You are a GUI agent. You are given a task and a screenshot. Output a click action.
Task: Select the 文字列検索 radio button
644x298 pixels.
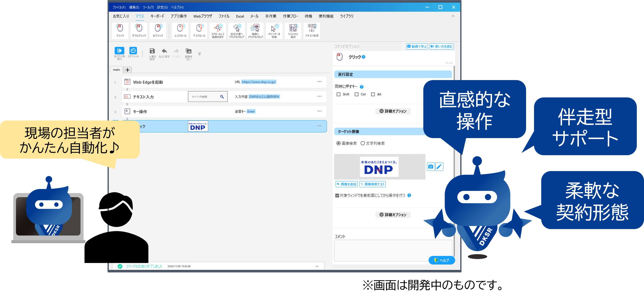362,143
